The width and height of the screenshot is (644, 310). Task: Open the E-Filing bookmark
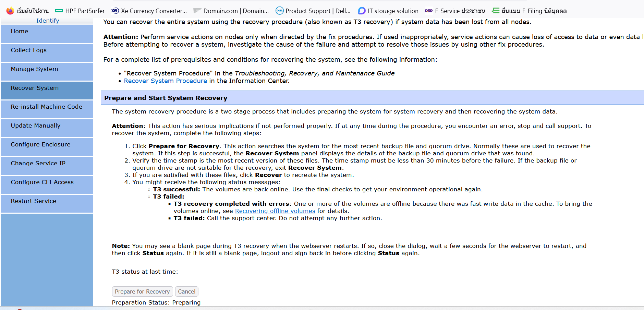click(x=529, y=11)
